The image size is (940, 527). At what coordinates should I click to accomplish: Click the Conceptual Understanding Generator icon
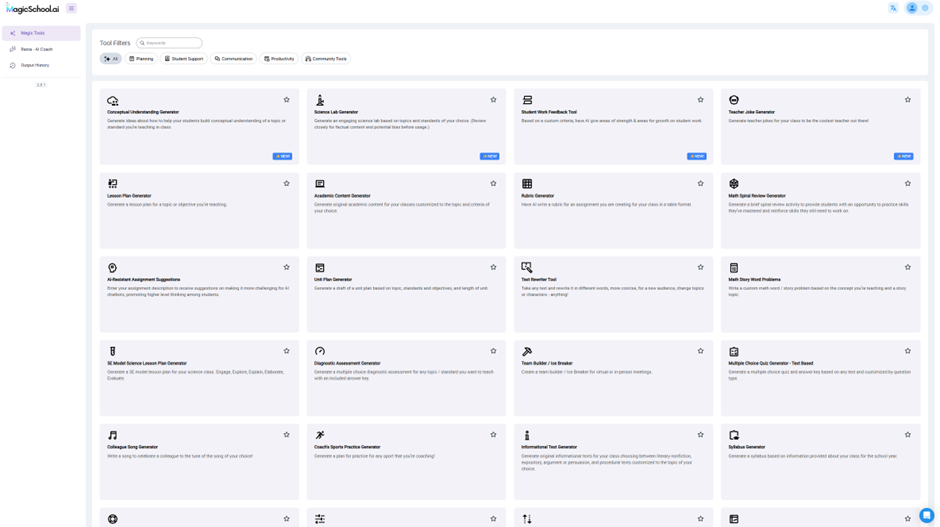click(x=113, y=100)
